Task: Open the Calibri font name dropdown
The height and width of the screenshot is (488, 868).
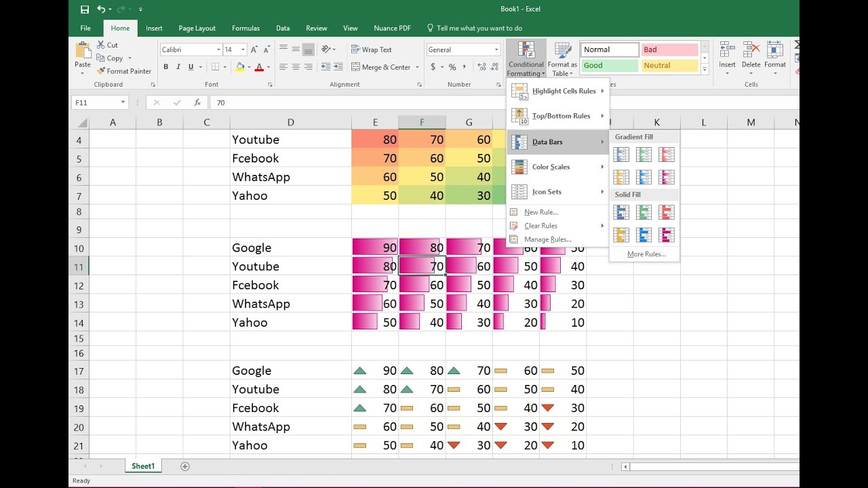Action: (218, 49)
